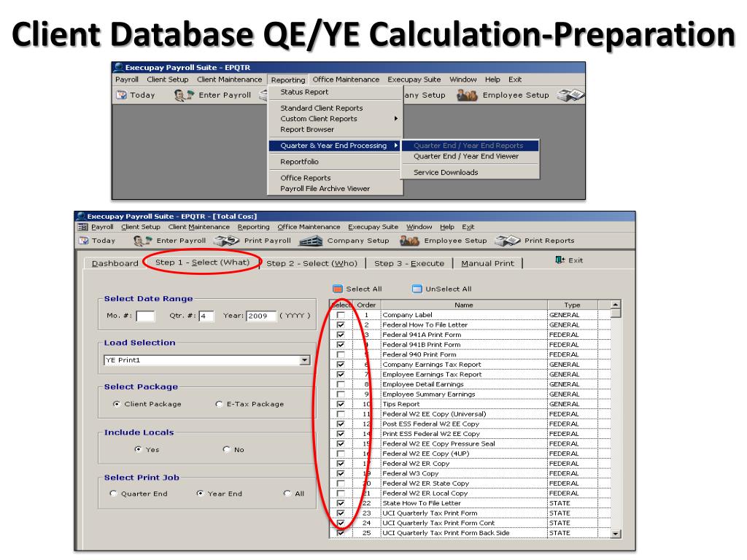Click the Type column header

click(x=572, y=305)
